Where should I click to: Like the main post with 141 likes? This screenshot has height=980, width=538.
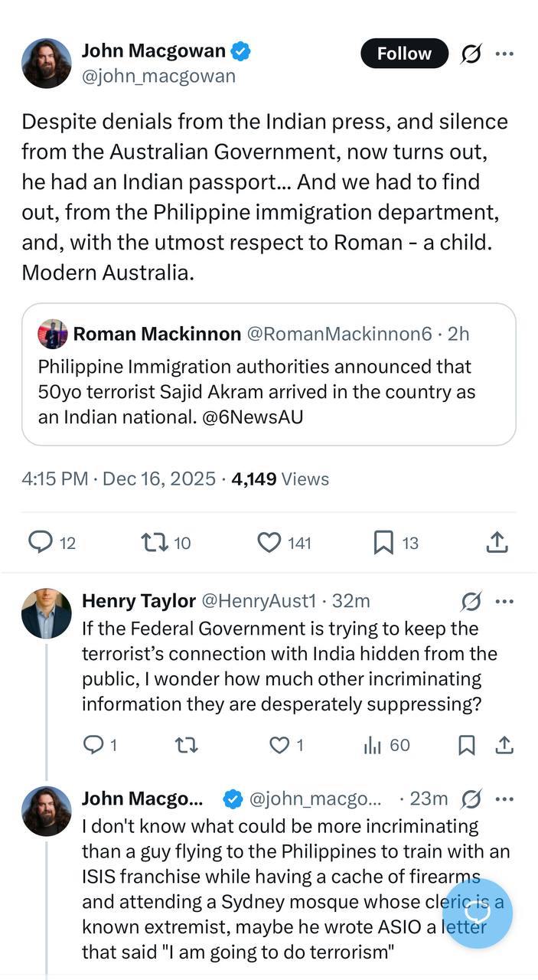(x=269, y=543)
